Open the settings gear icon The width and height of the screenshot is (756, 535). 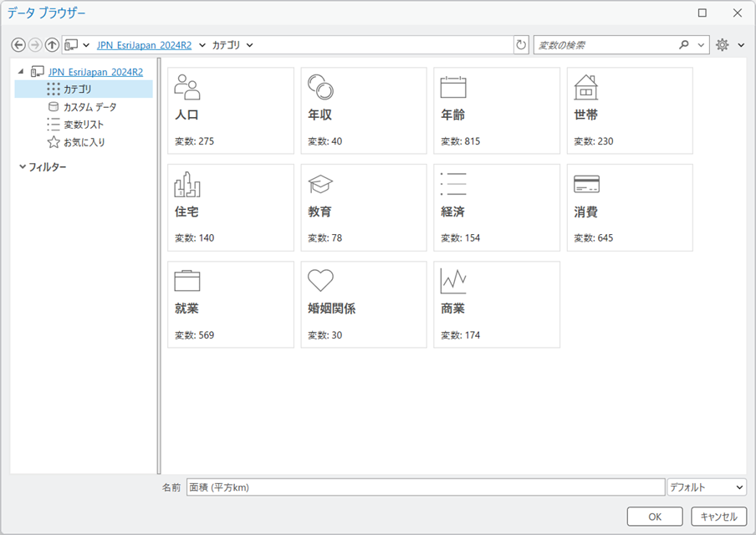723,45
